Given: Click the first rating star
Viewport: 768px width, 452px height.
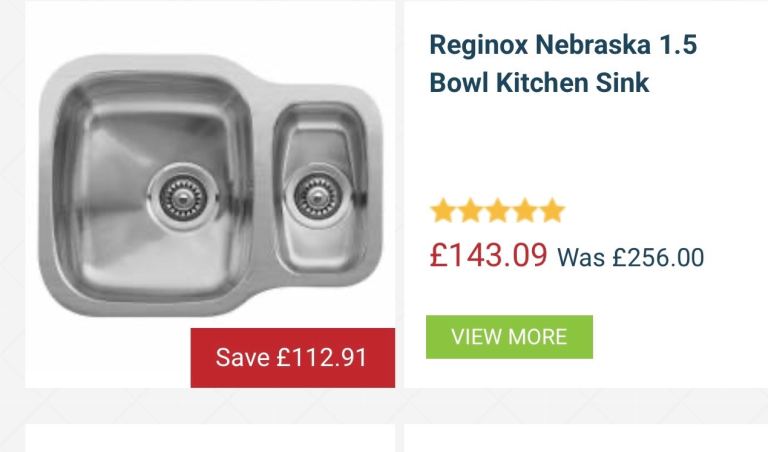Looking at the screenshot, I should pyautogui.click(x=443, y=211).
